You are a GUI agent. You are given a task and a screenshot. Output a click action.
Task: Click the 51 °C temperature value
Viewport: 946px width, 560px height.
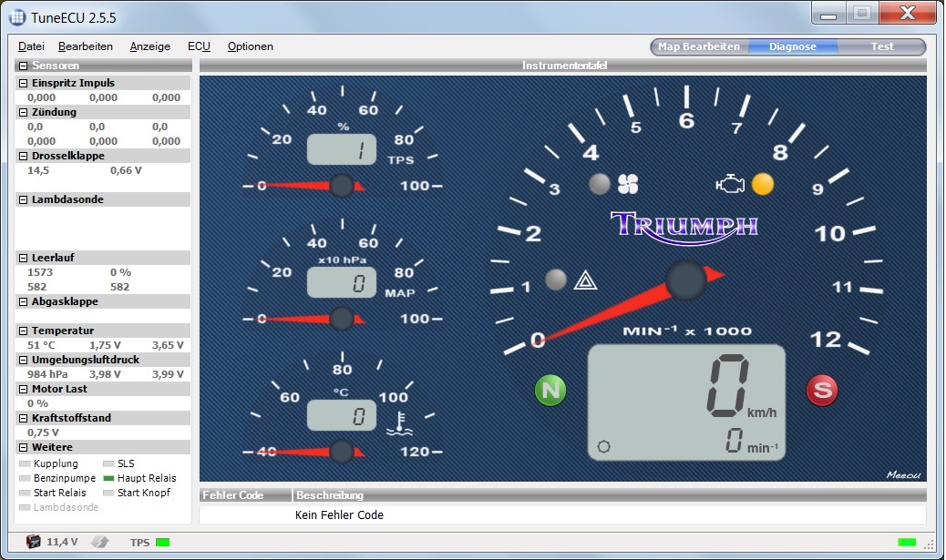[x=41, y=345]
